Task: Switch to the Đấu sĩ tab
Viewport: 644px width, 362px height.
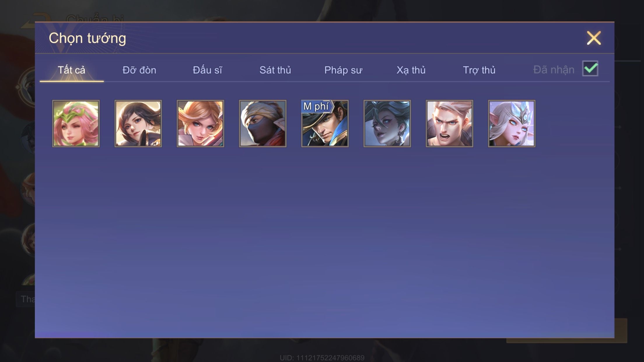Action: point(207,70)
